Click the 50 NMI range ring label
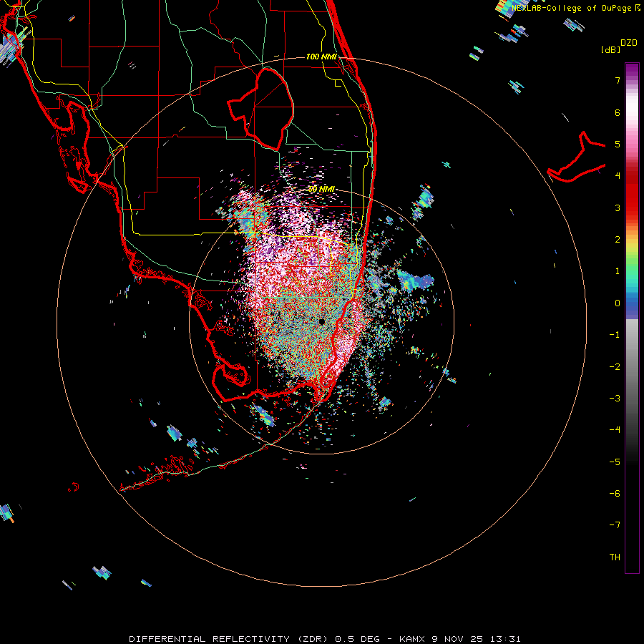The width and height of the screenshot is (644, 644). pyautogui.click(x=321, y=189)
